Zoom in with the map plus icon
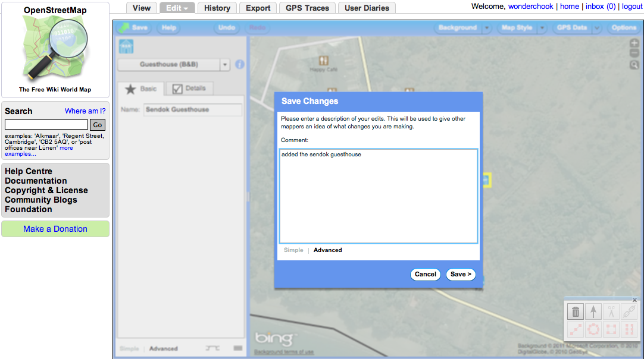The height and width of the screenshot is (359, 644). click(x=634, y=43)
